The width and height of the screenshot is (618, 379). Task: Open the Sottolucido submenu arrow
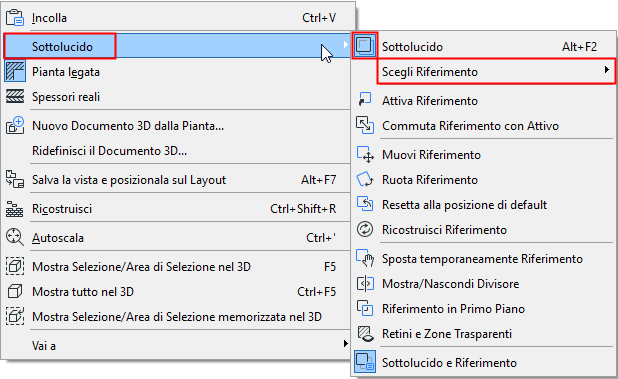point(346,45)
